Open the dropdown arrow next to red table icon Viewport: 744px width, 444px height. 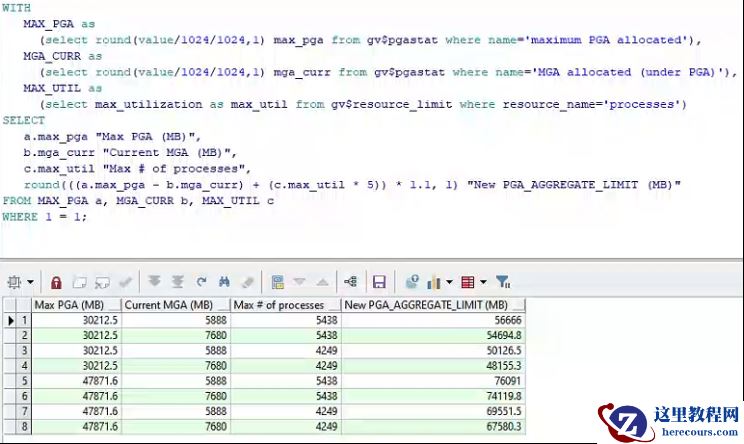[482, 282]
